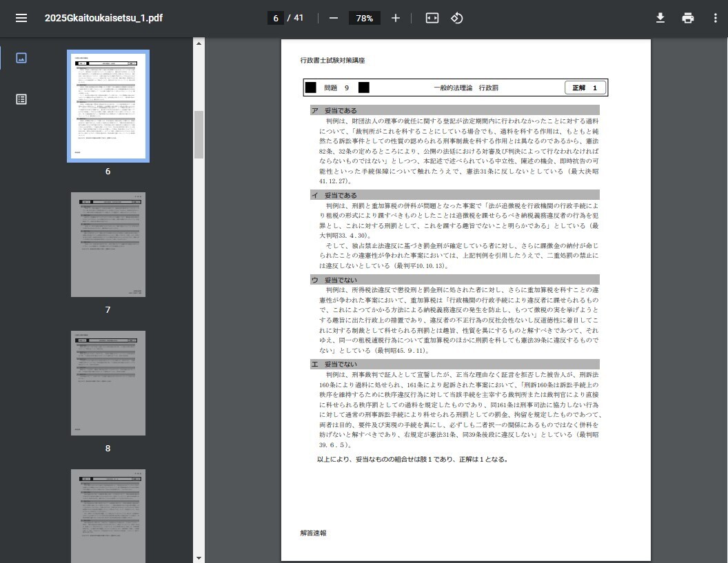Viewport: 728px width, 563px height.
Task: Jump to the page 8 thumbnail
Action: [x=108, y=383]
